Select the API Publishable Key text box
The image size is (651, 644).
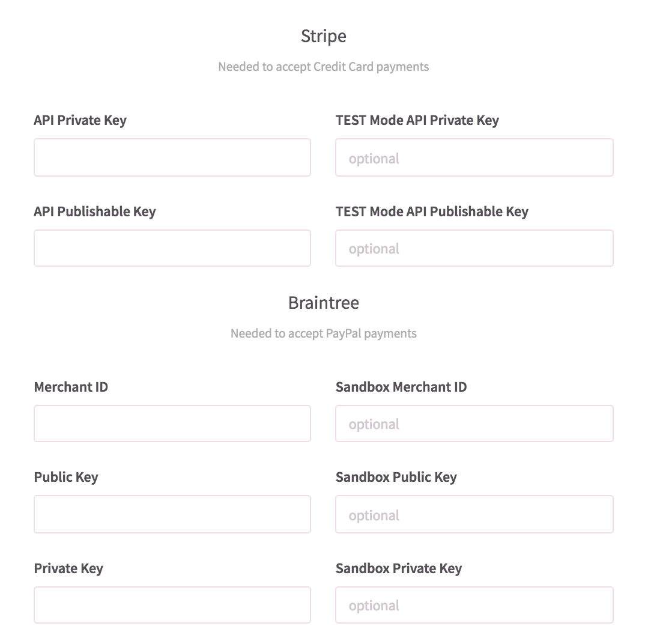point(172,248)
